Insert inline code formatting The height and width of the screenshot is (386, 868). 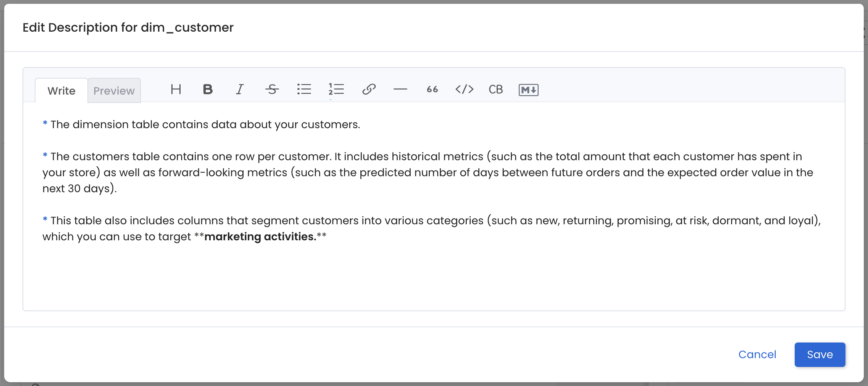tap(465, 90)
